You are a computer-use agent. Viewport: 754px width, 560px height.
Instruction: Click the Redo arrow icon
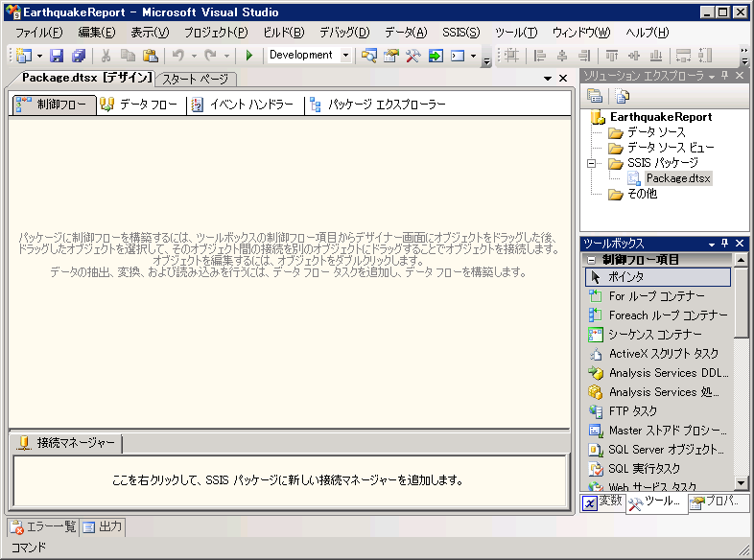[x=210, y=56]
